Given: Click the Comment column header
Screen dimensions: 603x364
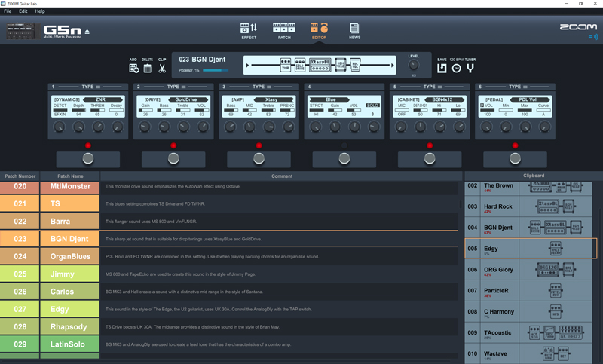Looking at the screenshot, I should 281,176.
